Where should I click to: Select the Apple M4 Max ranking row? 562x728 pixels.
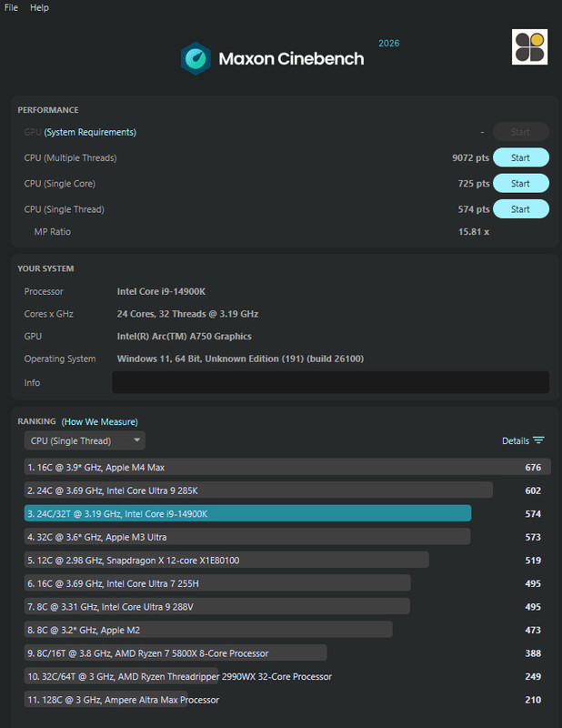[287, 467]
